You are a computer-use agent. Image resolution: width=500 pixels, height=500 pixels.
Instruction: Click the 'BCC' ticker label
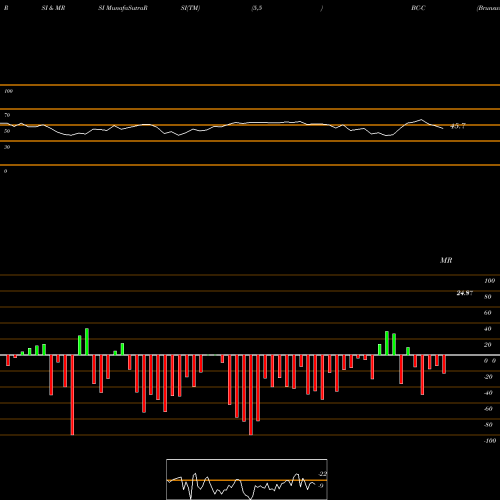point(418,8)
